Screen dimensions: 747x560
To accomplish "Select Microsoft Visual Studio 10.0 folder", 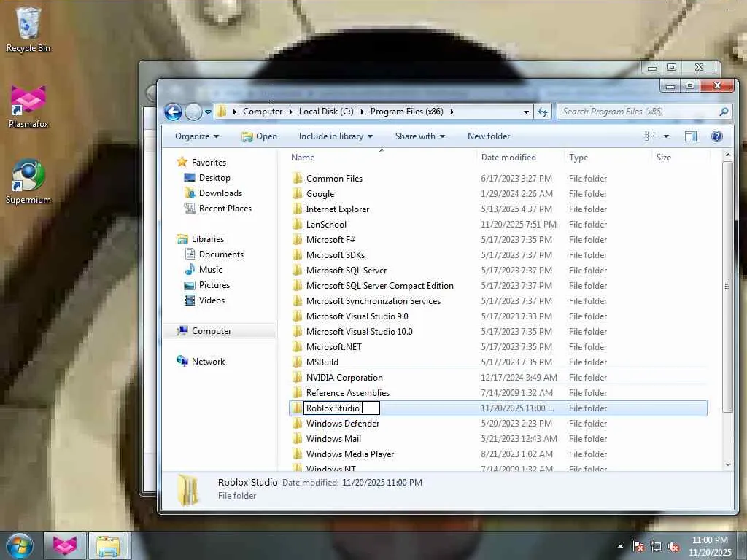I will [x=359, y=332].
